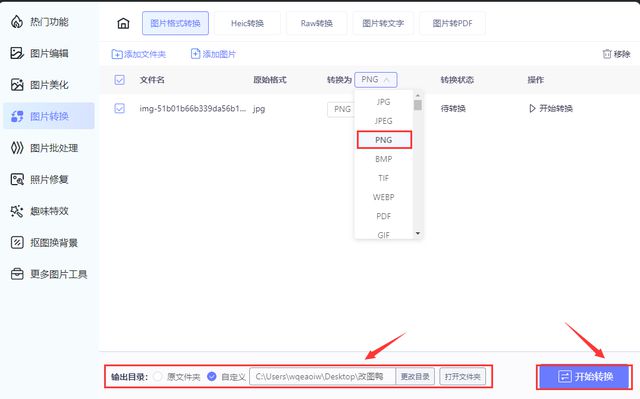Click the 添加文件夹 link
The width and height of the screenshot is (640, 399).
(x=139, y=54)
